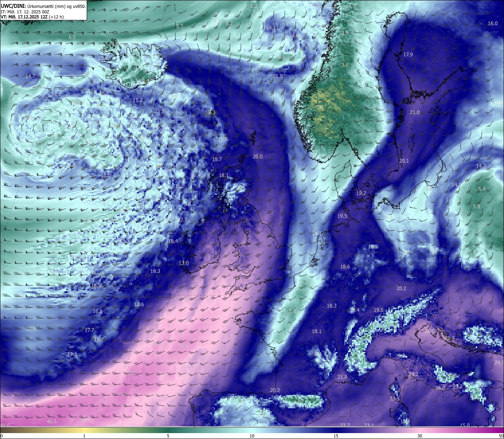
Task: Click the 18.6 value on the map
Action: coord(345,267)
